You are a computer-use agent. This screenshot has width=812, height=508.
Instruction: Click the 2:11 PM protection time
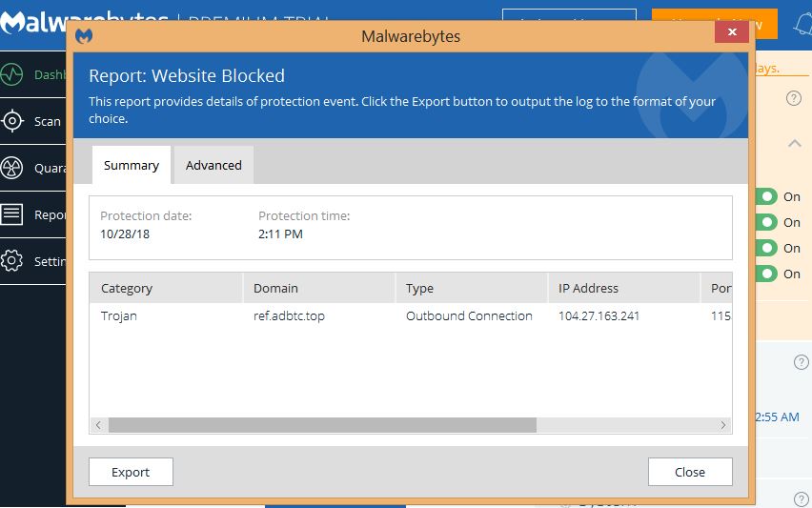281,234
